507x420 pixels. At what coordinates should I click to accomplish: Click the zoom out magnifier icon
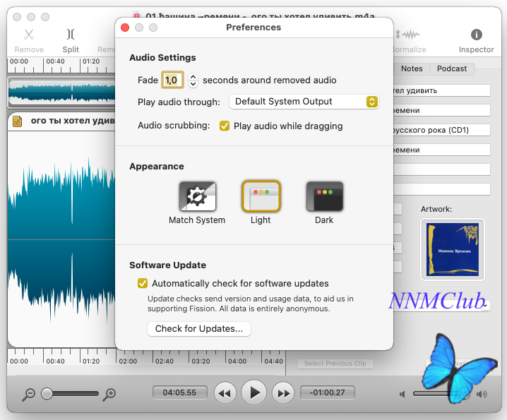click(28, 394)
